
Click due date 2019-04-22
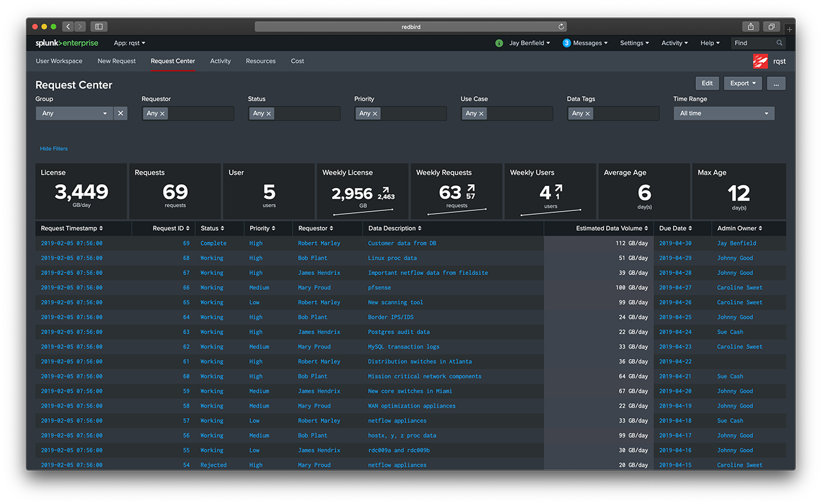pyautogui.click(x=675, y=362)
